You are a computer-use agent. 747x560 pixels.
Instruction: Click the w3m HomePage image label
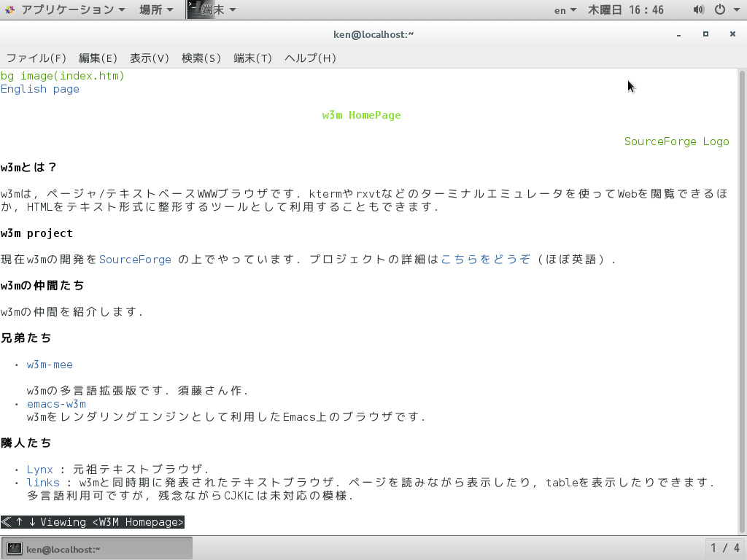click(x=362, y=115)
